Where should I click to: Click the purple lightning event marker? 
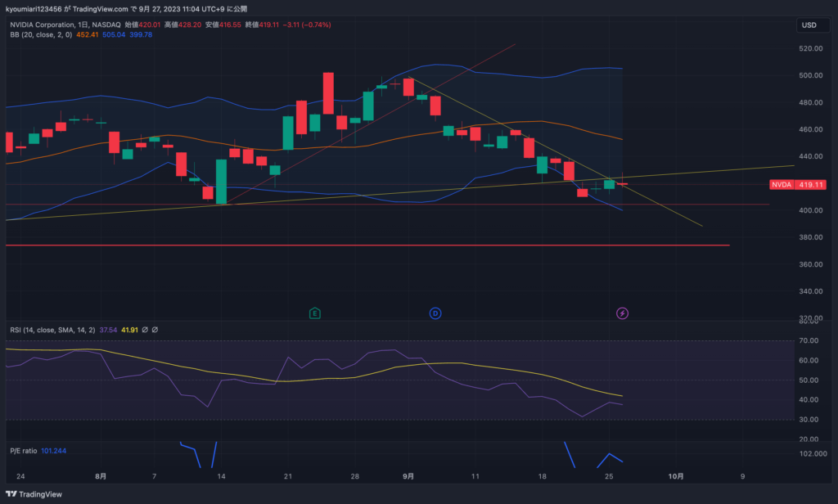coord(622,313)
